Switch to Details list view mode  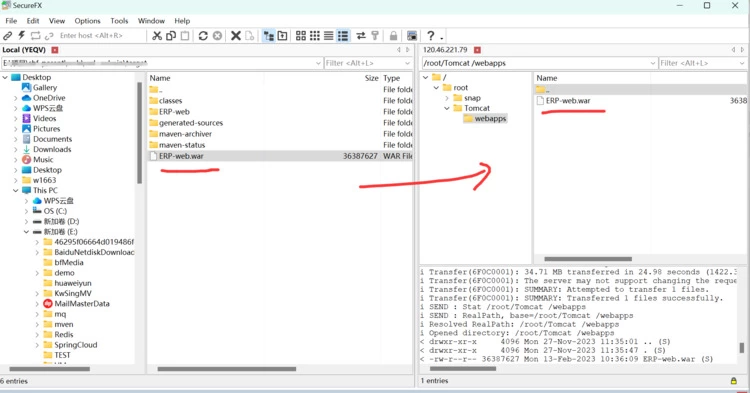pyautogui.click(x=342, y=36)
